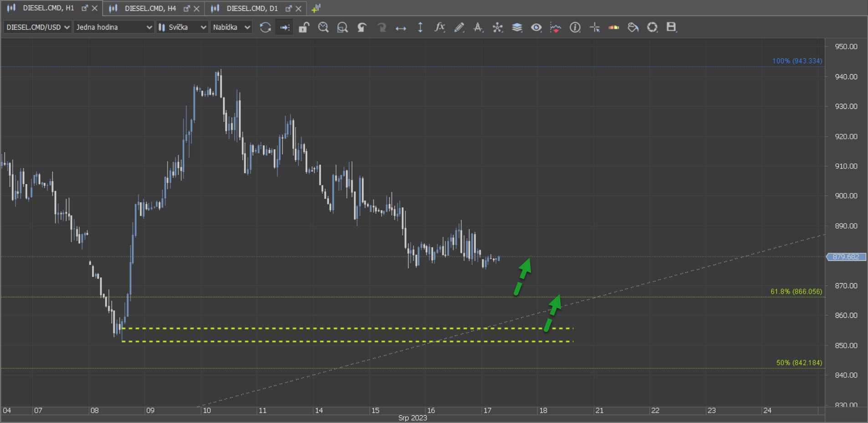This screenshot has width=868, height=423.
Task: Click the 61.8% (866.056) Fibonacci label
Action: pos(796,291)
